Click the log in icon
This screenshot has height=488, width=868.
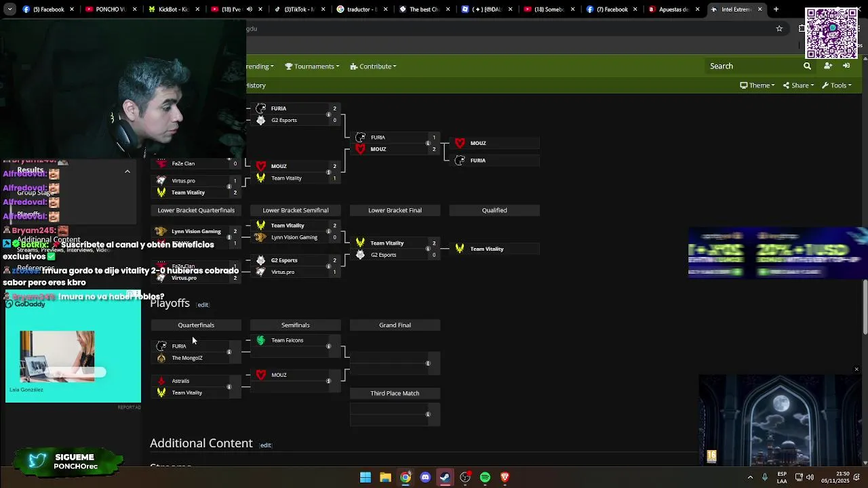tap(846, 66)
